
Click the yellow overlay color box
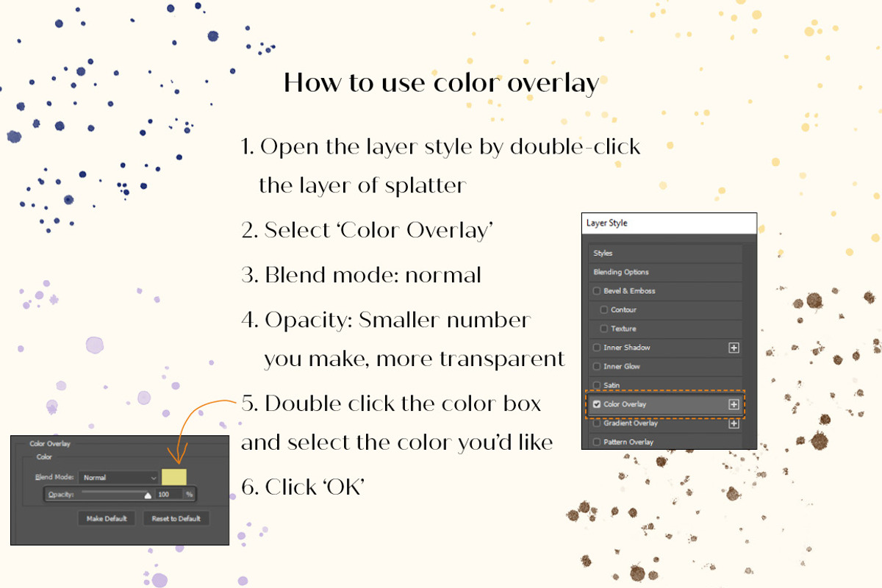174,476
